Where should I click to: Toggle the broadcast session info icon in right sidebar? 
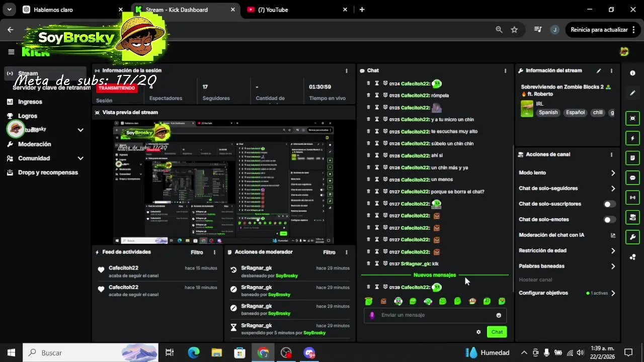632,198
